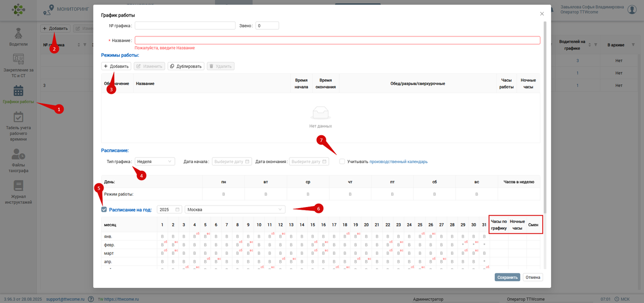The height and width of the screenshot is (303, 644).
Task: Click the dialog vertical scrollbar
Action: (545, 118)
